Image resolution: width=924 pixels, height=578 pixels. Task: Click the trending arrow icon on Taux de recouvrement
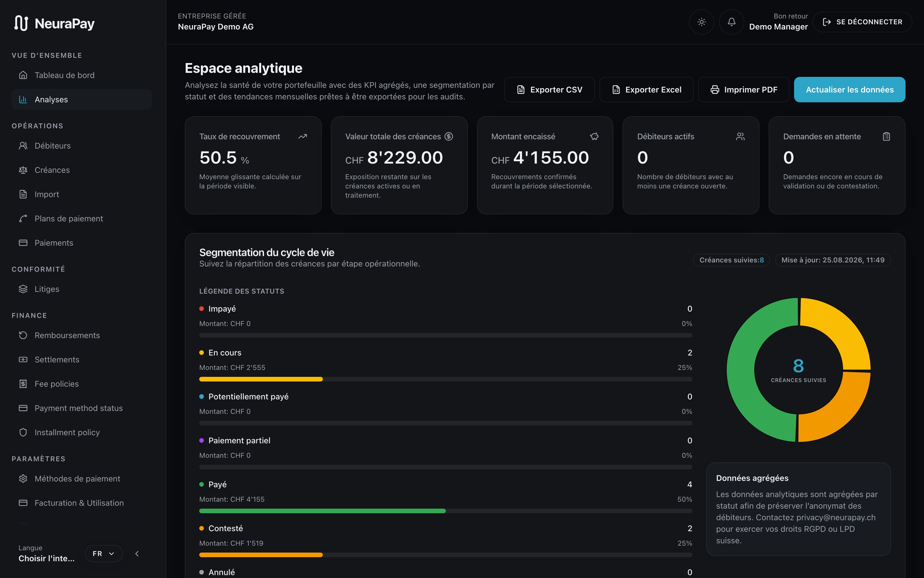[x=303, y=136]
